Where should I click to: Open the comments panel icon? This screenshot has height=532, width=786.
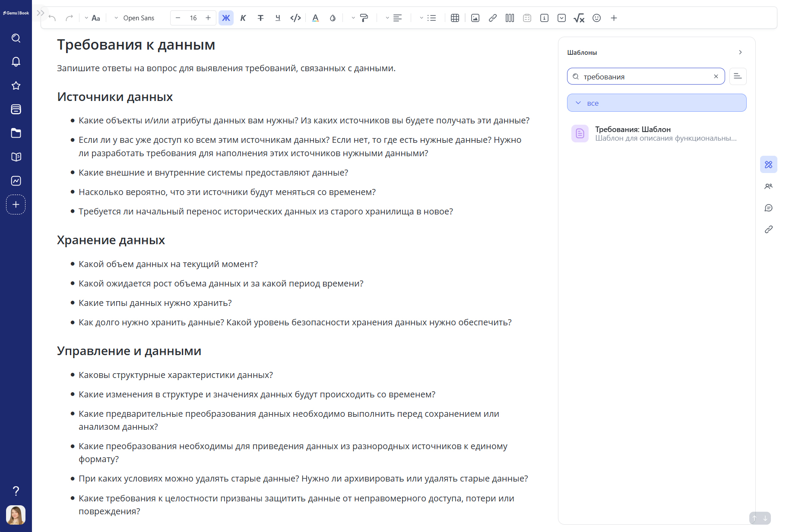768,208
